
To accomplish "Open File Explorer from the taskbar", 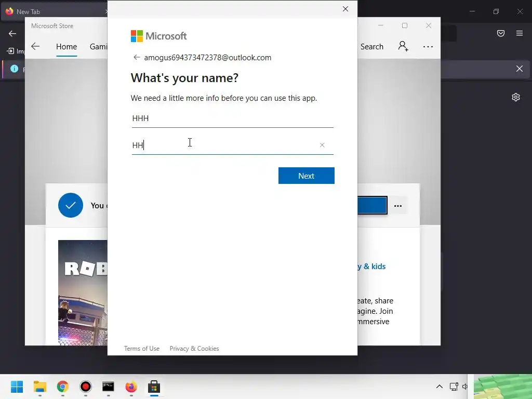I will pyautogui.click(x=39, y=387).
